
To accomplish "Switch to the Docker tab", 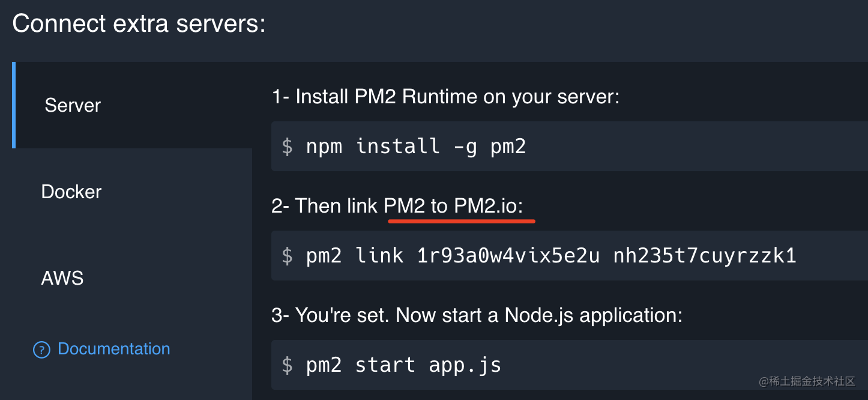I will (71, 192).
